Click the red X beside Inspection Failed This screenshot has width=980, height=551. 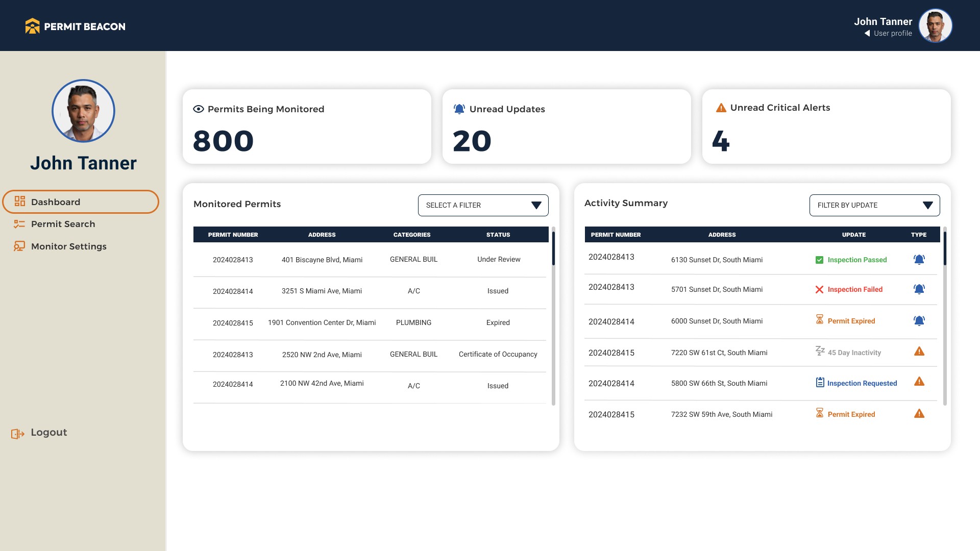click(819, 289)
